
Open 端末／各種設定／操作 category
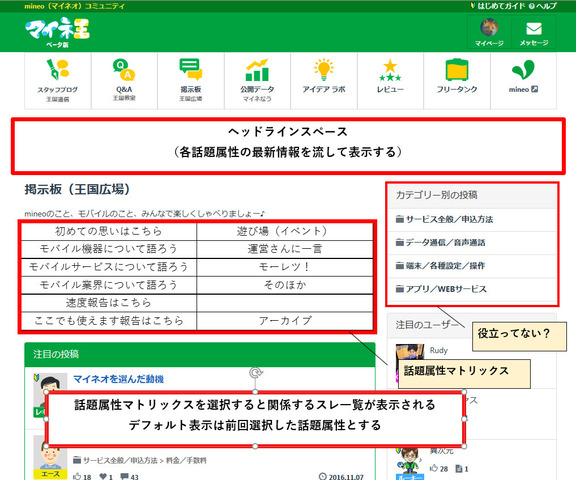445,266
